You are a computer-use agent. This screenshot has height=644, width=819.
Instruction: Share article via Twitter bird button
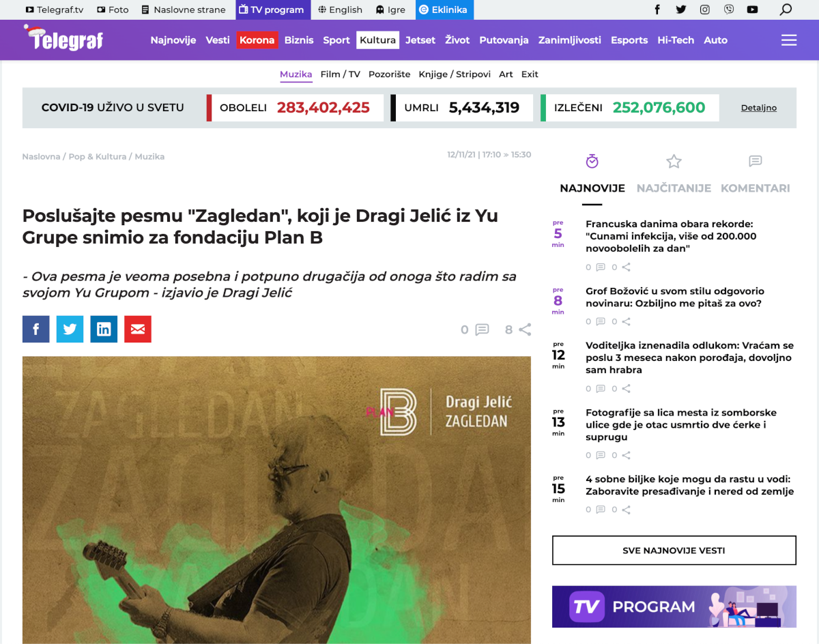[x=70, y=329]
